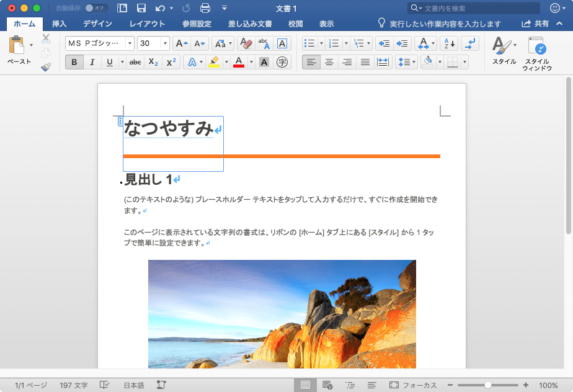Click the Share button
Image resolution: width=573 pixels, height=392 pixels.
(x=535, y=24)
